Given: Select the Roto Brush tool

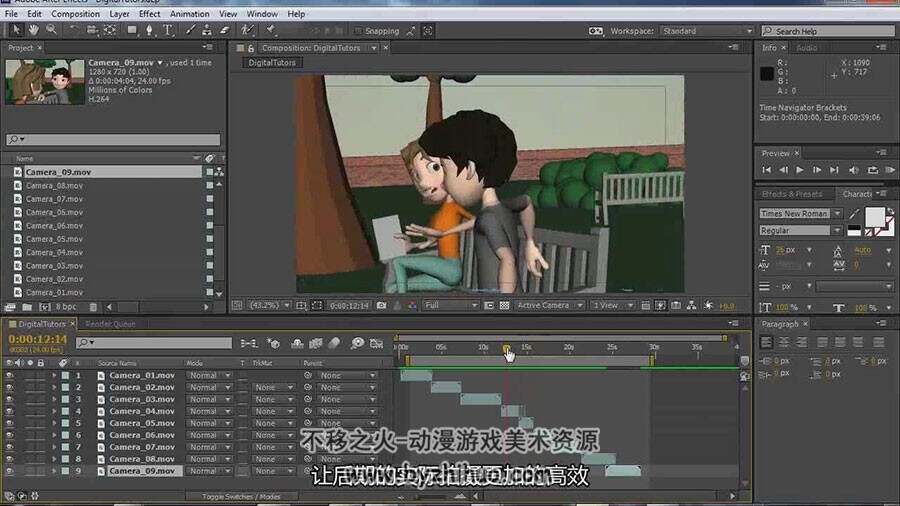Looking at the screenshot, I should (x=247, y=30).
